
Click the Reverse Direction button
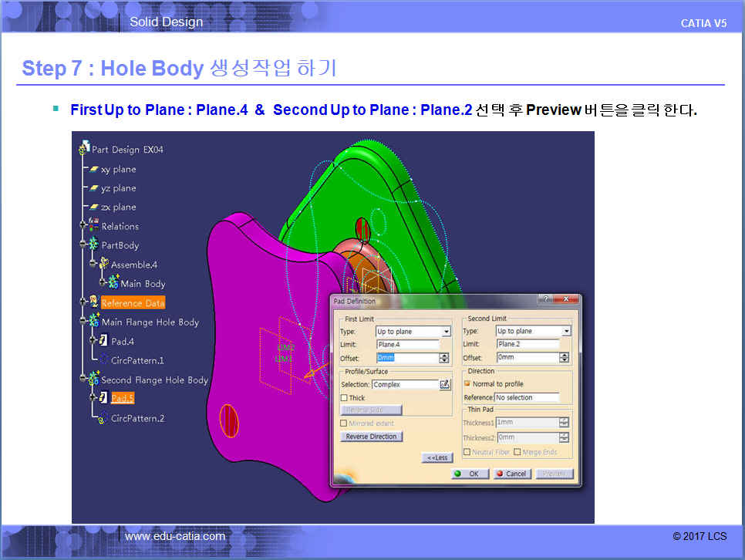tap(371, 437)
